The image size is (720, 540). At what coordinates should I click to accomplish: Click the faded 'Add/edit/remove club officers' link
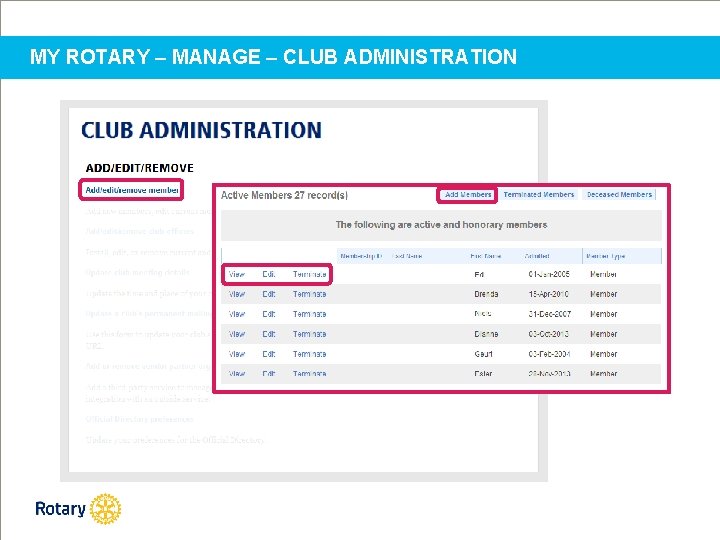[140, 231]
